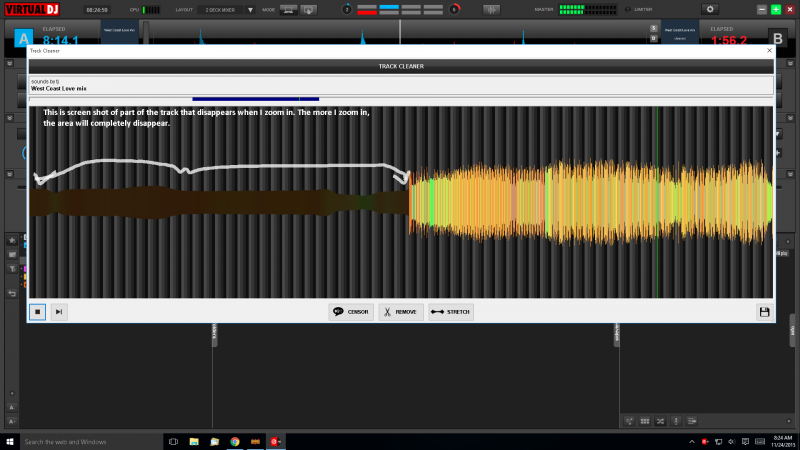Open Chrome from the taskbar
The image size is (800, 450).
(234, 441)
